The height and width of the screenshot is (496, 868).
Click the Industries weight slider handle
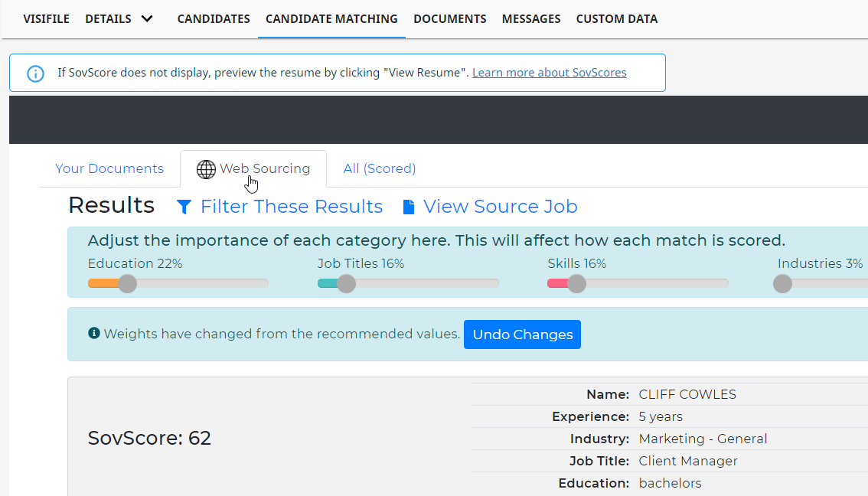click(783, 283)
